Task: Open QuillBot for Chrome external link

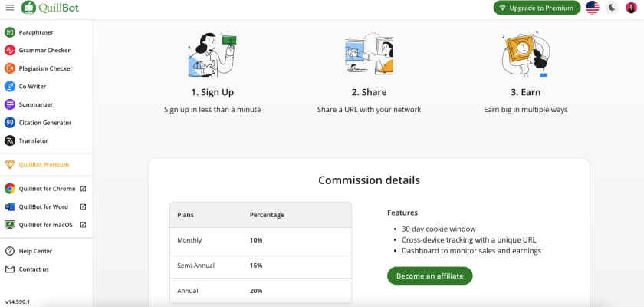Action: (83, 189)
